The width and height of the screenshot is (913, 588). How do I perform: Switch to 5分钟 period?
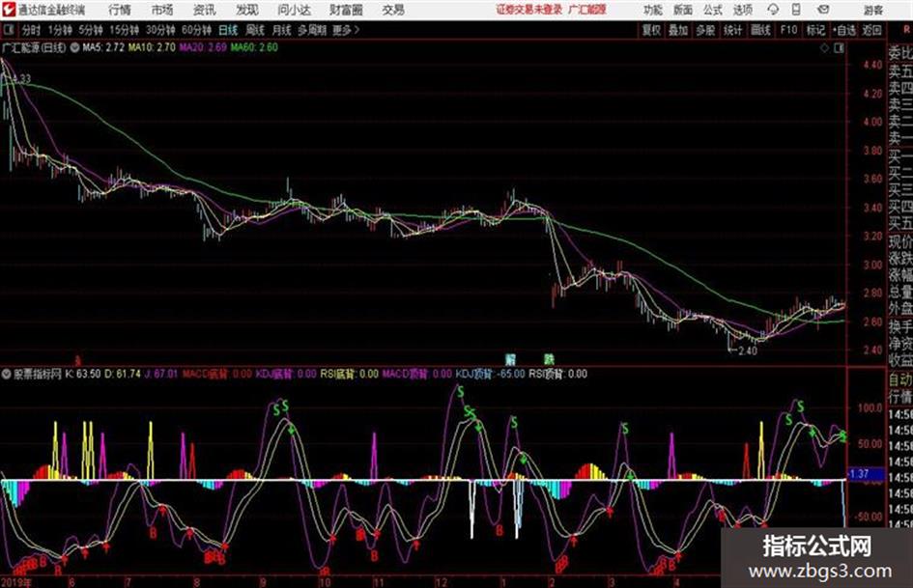91,30
